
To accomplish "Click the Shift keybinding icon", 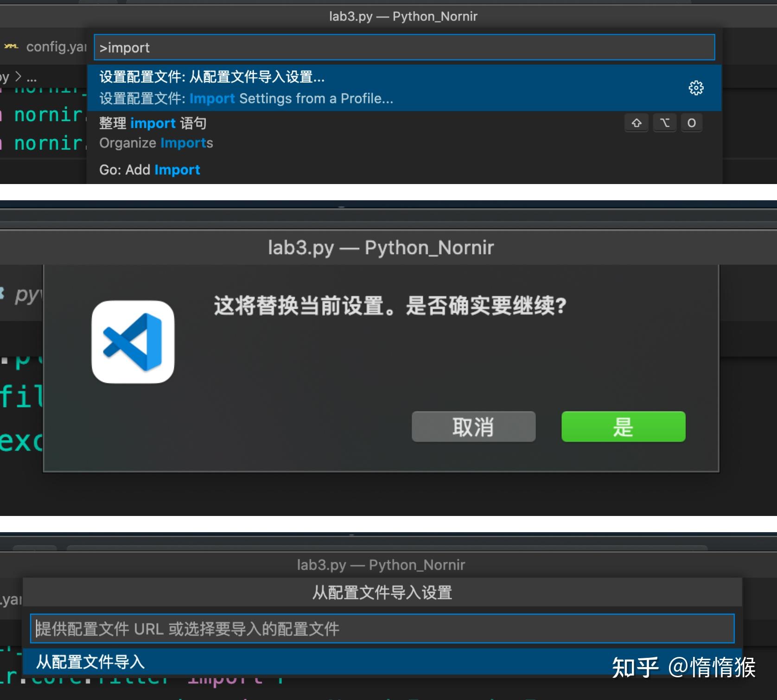I will click(x=637, y=123).
